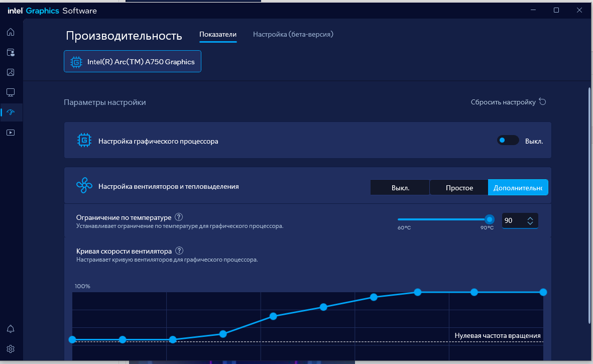Select the Performance gauge icon in sidebar
593x364 pixels.
11,112
